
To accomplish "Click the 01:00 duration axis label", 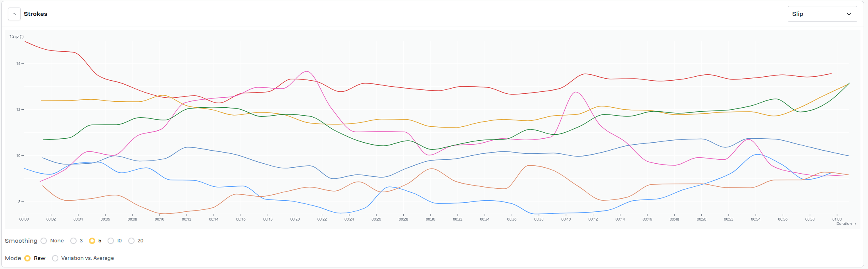I will tap(837, 219).
